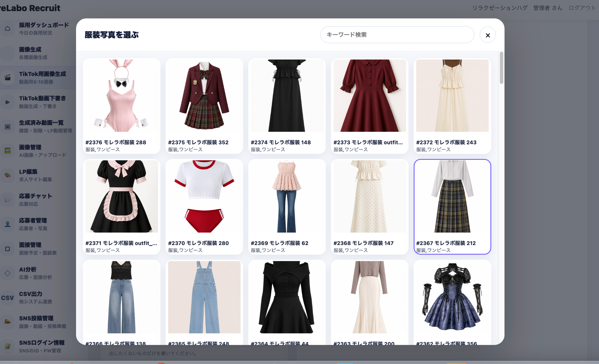Click the CSV icon beside CSV出力

point(8,298)
